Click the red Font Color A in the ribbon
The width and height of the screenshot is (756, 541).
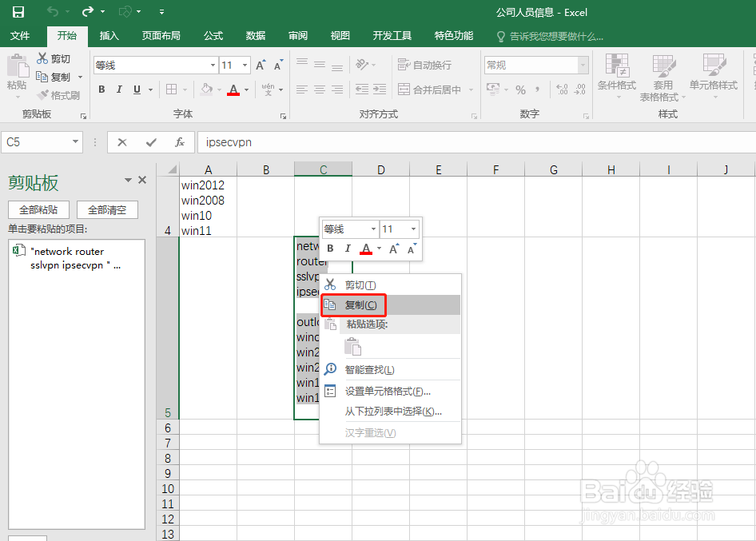coord(233,90)
